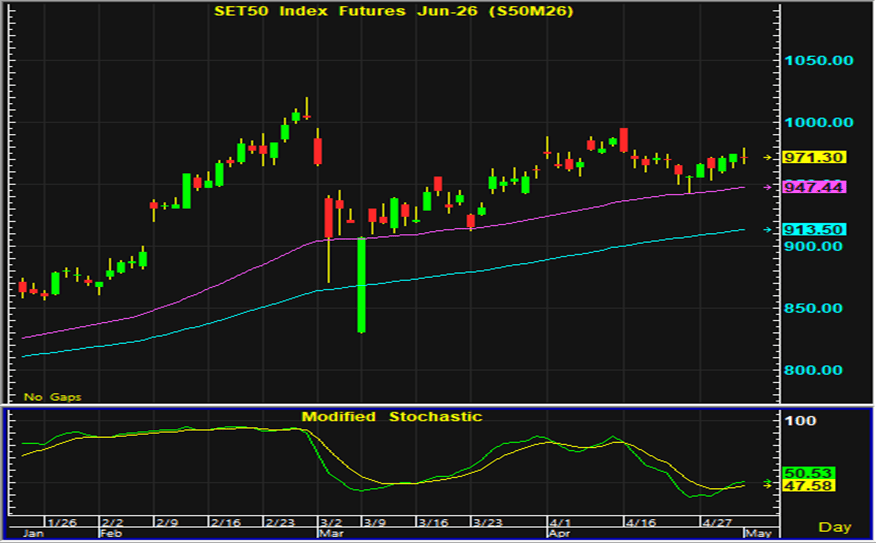Click the 3/2 date marker on time axis
This screenshot has height=543, width=876.
331,523
